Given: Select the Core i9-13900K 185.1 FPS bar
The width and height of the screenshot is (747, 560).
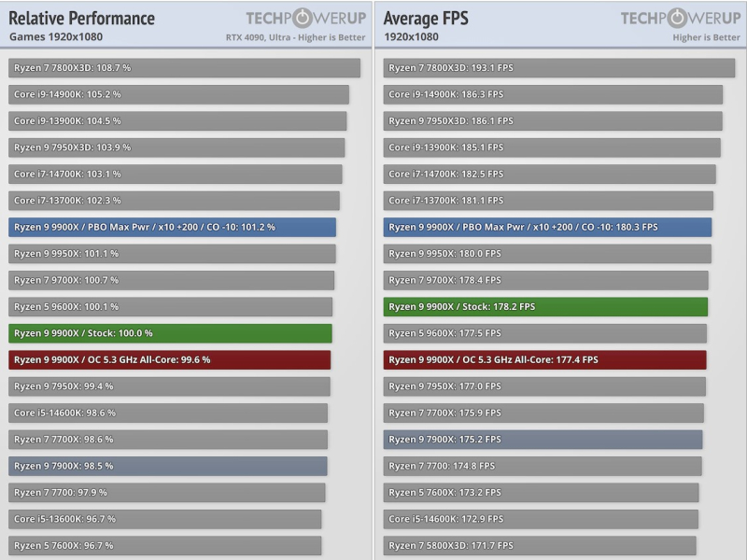Looking at the screenshot, I should click(x=552, y=147).
